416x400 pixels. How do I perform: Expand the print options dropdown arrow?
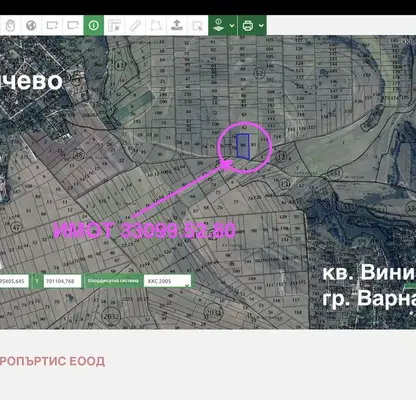point(261,25)
